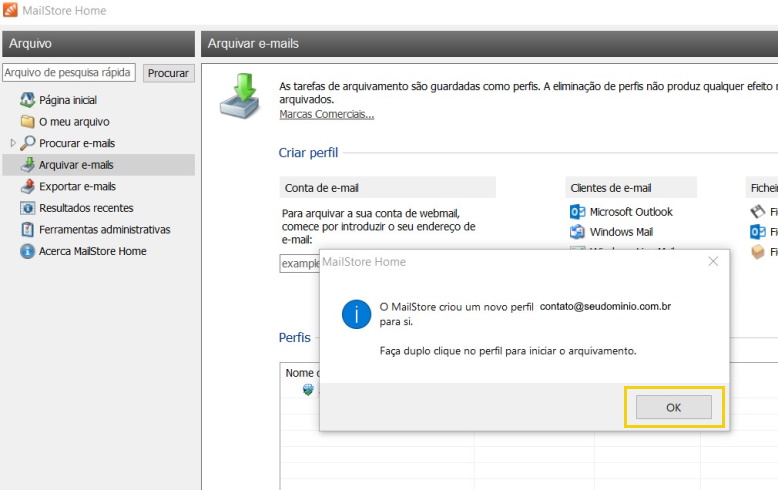The width and height of the screenshot is (778, 490).
Task: Click the Resultados recentes icon
Action: click(x=27, y=208)
